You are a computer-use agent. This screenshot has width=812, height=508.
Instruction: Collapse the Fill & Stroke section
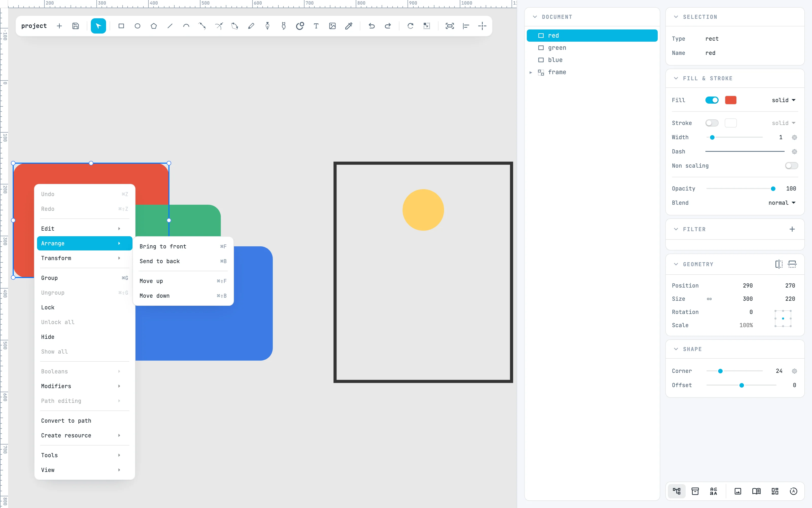coord(676,78)
